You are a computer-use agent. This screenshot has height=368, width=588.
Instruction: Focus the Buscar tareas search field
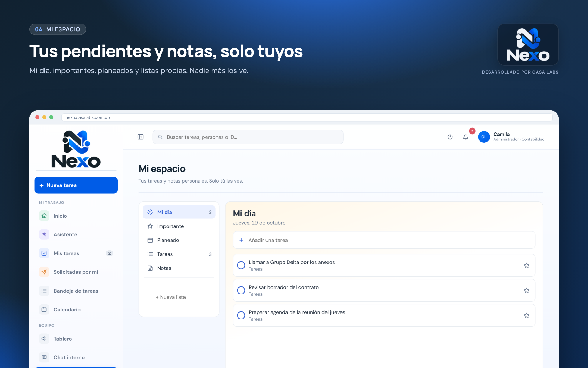pos(248,137)
